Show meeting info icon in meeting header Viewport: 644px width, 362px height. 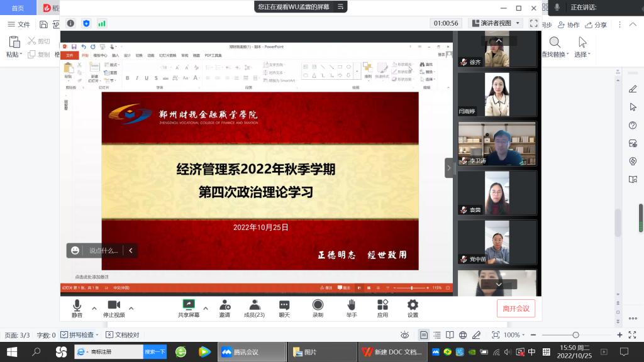(x=70, y=23)
